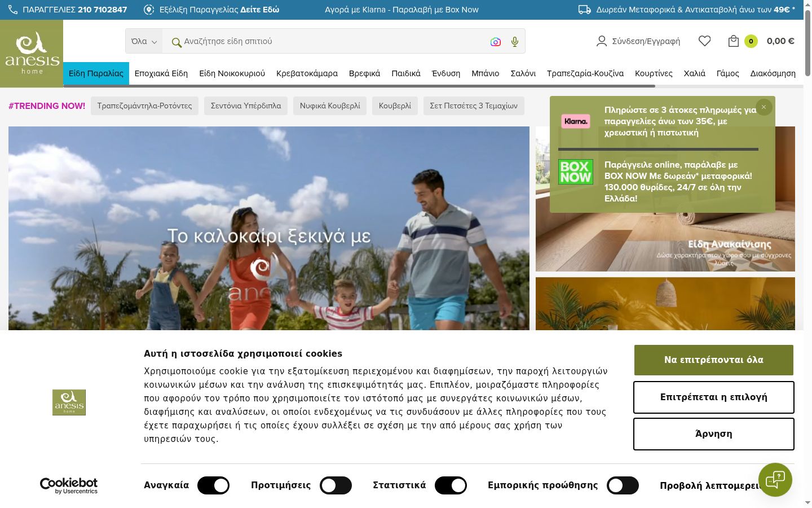The width and height of the screenshot is (812, 508).
Task: Click the menu horizontal scrollbar under the categories
Action: [359, 86]
